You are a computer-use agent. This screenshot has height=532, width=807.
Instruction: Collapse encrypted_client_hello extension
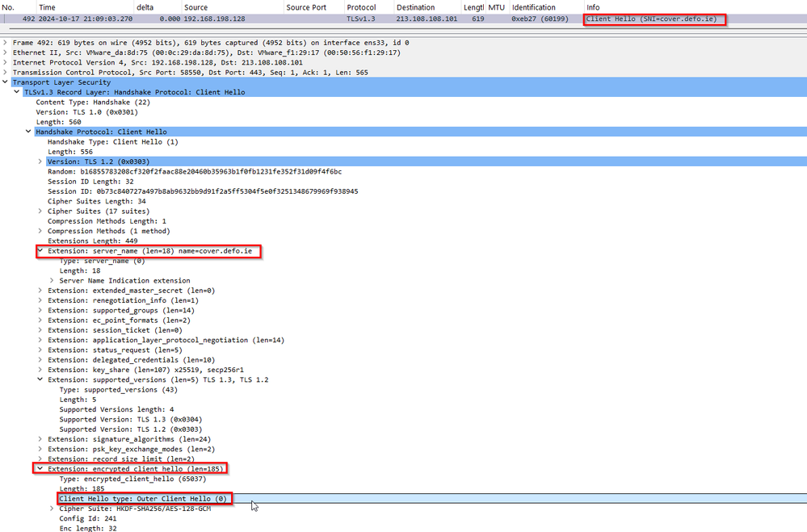click(x=40, y=469)
